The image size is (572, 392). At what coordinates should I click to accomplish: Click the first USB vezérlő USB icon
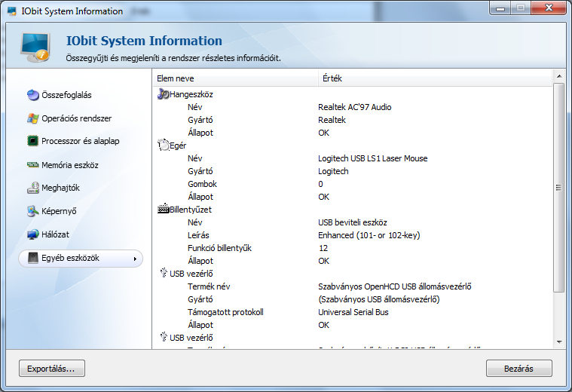164,273
